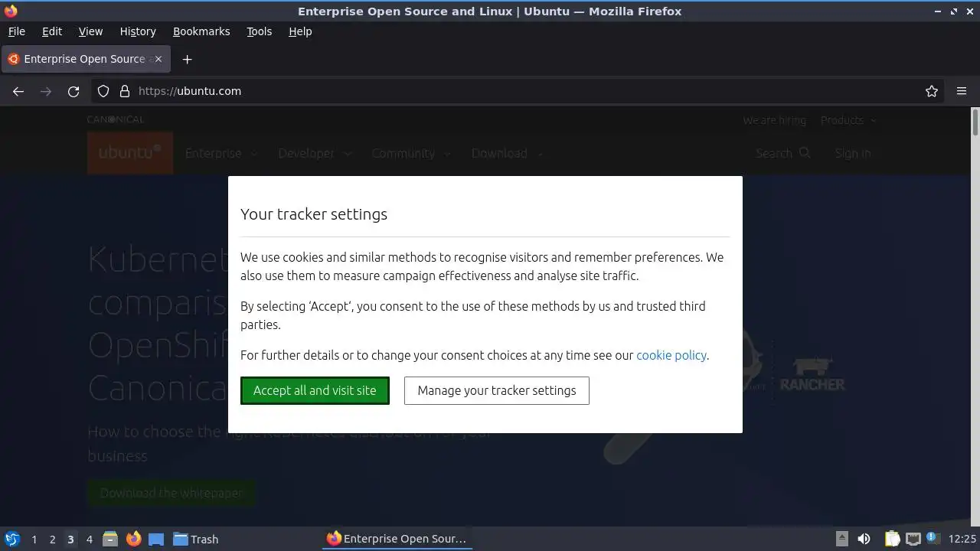This screenshot has height=551, width=980.
Task: Open a new tab with plus
Action: tap(187, 59)
